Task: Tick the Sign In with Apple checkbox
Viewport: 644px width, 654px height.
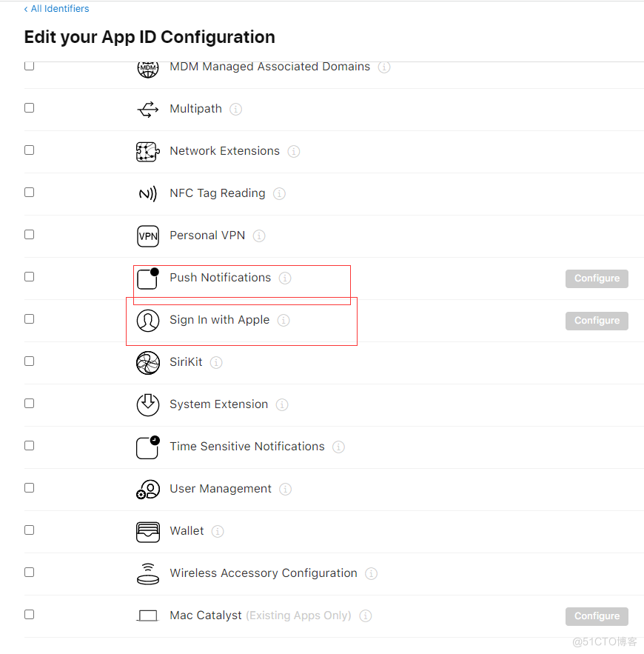Action: point(29,319)
